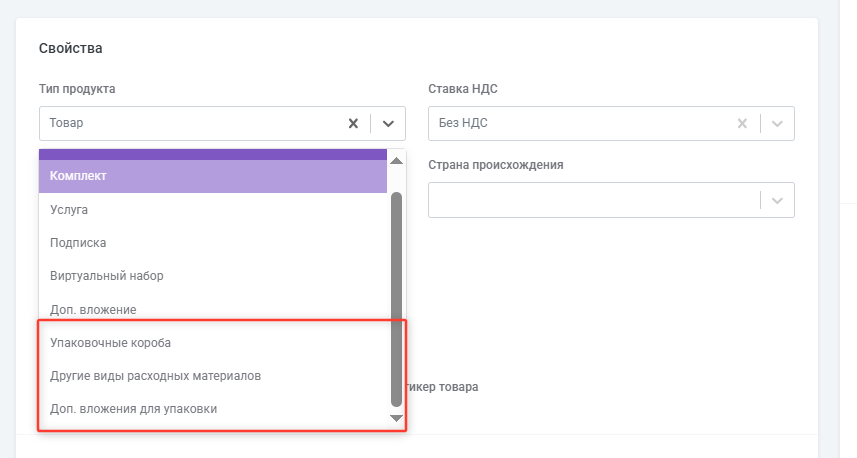Screen dimensions: 857x458
Task: Click the dropdown list scroll-down arrow
Action: click(x=396, y=418)
